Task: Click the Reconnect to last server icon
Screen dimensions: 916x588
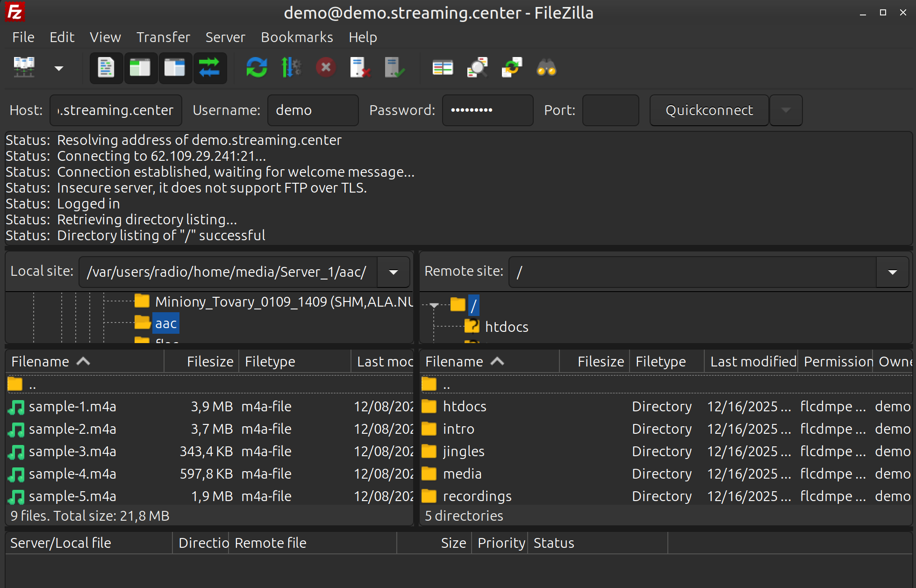Action: click(x=395, y=68)
